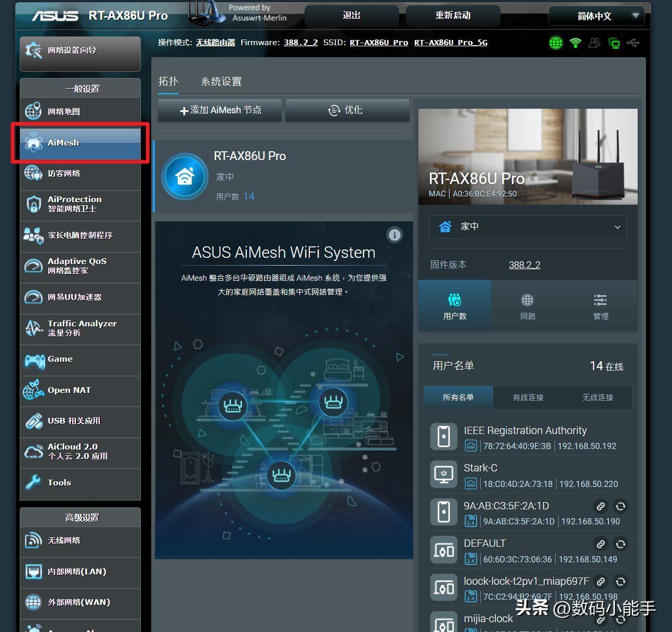This screenshot has width=672, height=632.
Task: Select AiMesh in the sidebar
Action: coord(80,142)
